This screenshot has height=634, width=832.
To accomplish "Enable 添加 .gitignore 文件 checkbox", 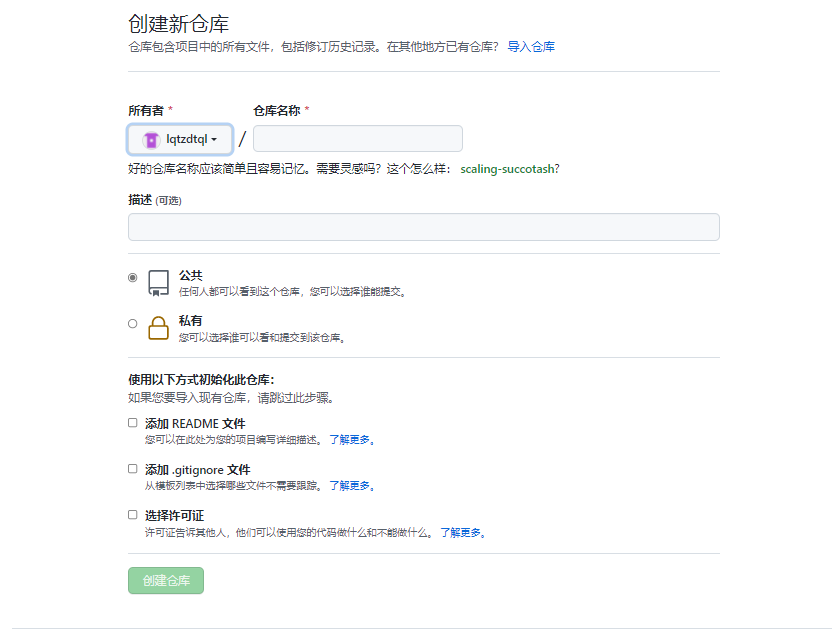I will 133,469.
